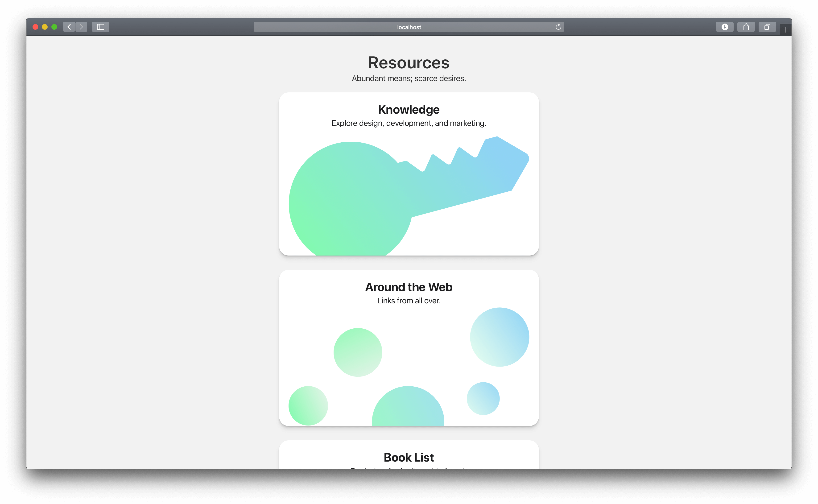Click the large blue circle in Around the Web
This screenshot has width=818, height=504.
point(499,337)
